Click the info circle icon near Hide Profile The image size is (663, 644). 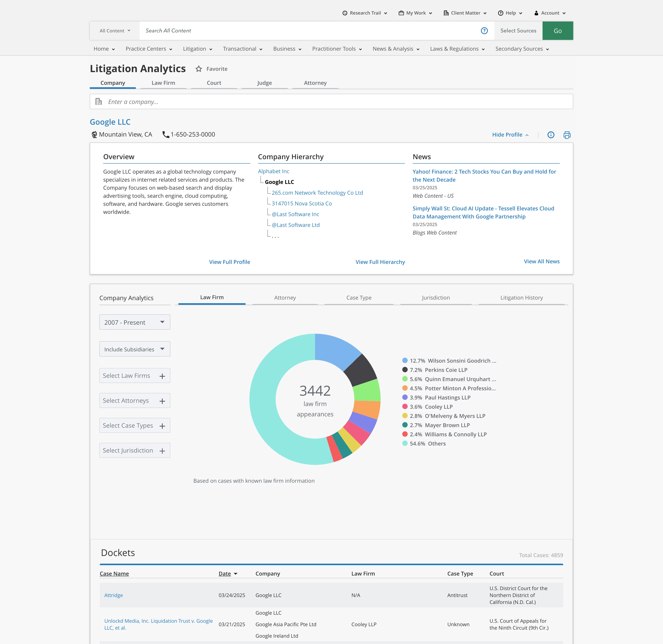point(551,135)
